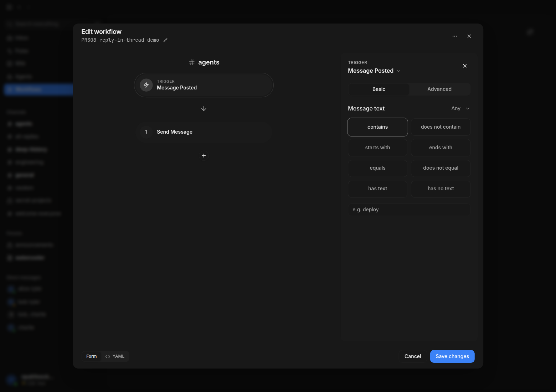Close the Edit workflow dialog
The image size is (556, 392).
point(469,36)
